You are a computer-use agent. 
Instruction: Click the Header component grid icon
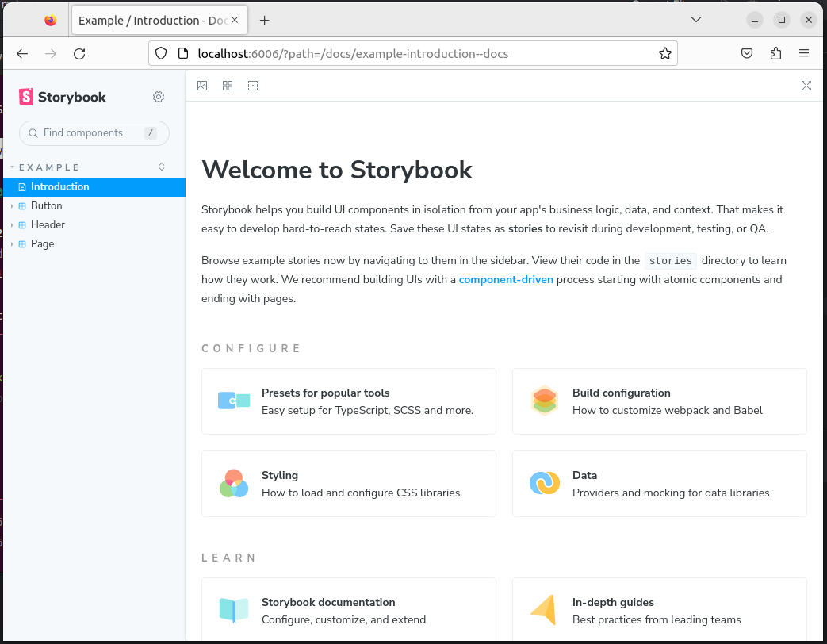pyautogui.click(x=22, y=225)
